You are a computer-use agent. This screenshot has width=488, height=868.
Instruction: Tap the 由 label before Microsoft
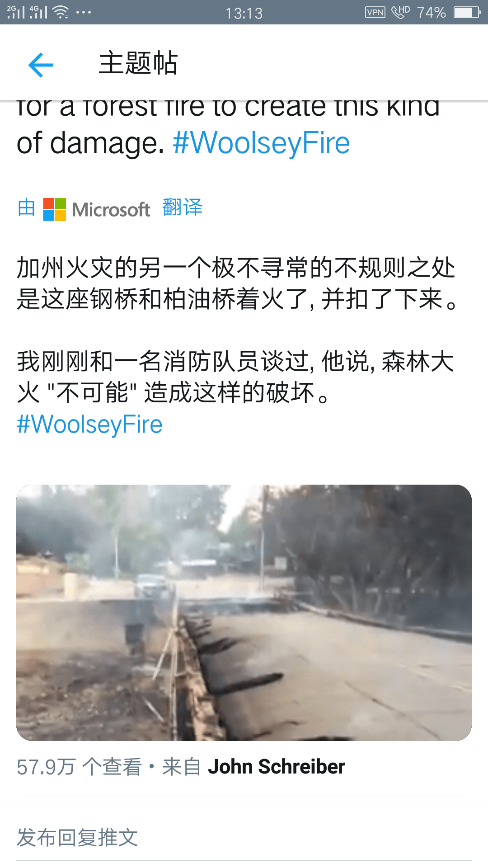(26, 208)
